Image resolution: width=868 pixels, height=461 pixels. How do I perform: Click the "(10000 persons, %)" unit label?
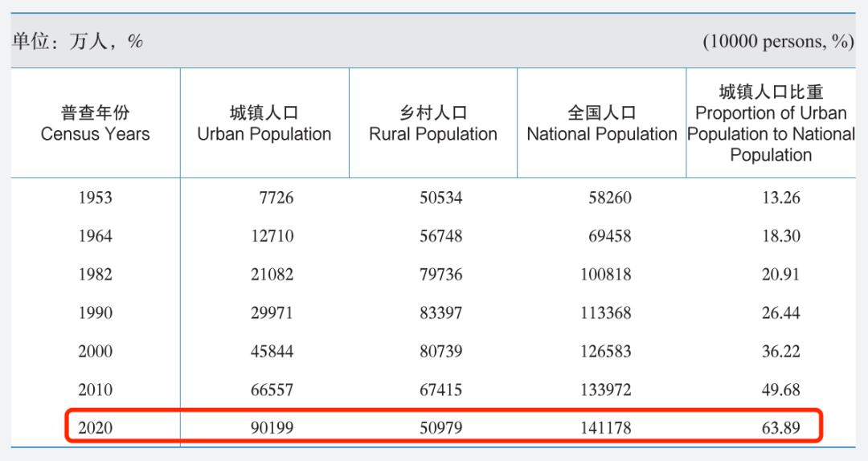pos(778,42)
